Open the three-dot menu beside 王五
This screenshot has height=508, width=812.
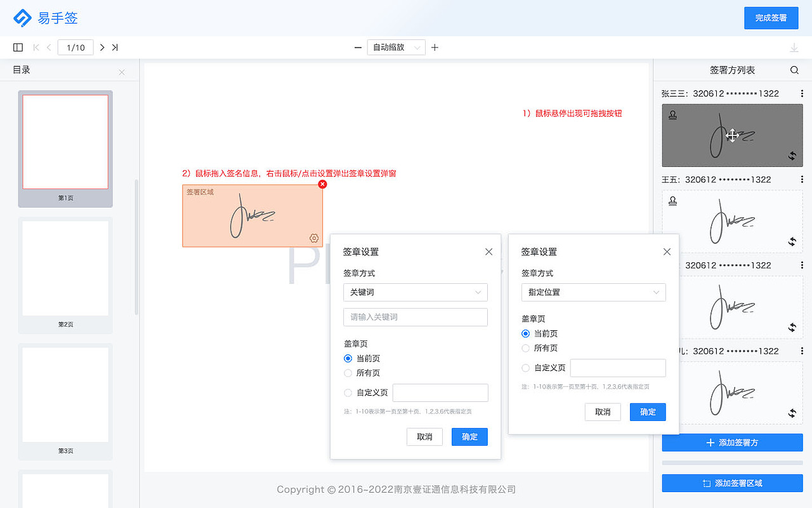802,180
